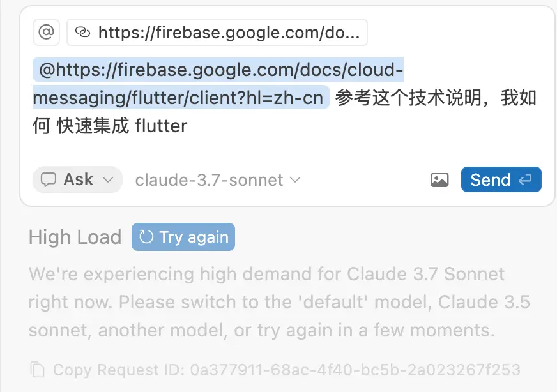The height and width of the screenshot is (392, 557).
Task: Click the High Load heading
Action: point(75,237)
